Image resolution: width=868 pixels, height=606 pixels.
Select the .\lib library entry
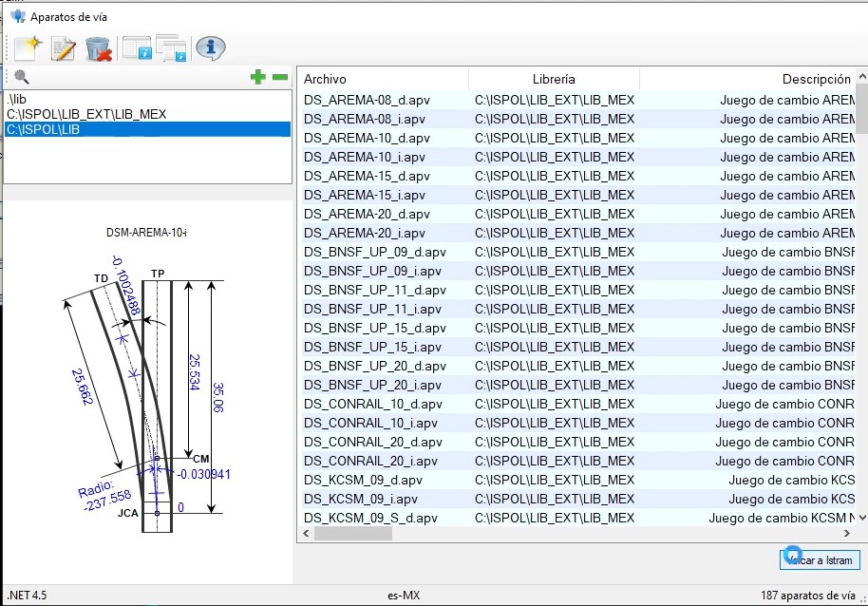click(16, 99)
